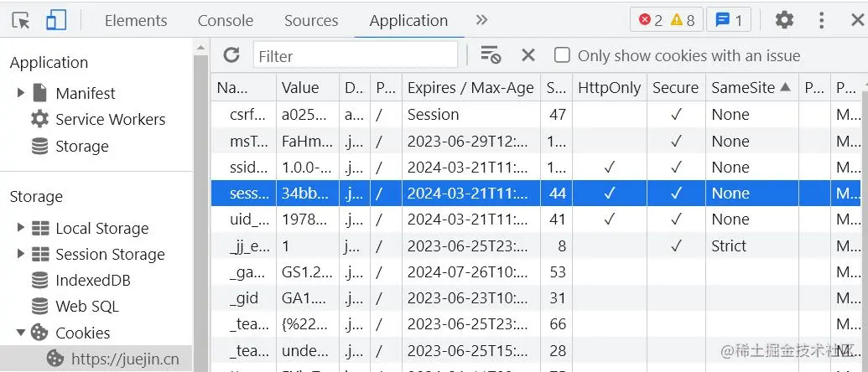Activate the inspect element picker icon
The width and height of the screenshot is (868, 372).
pos(21,20)
